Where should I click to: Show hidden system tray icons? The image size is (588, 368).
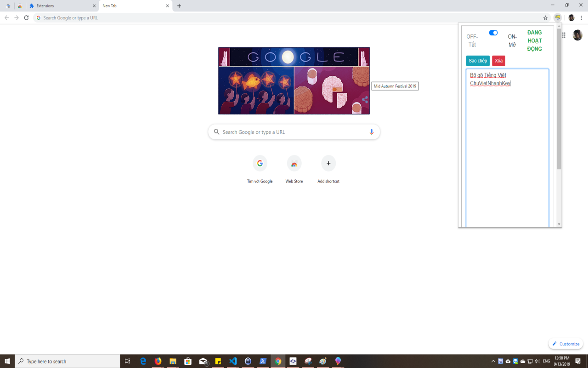pyautogui.click(x=493, y=361)
